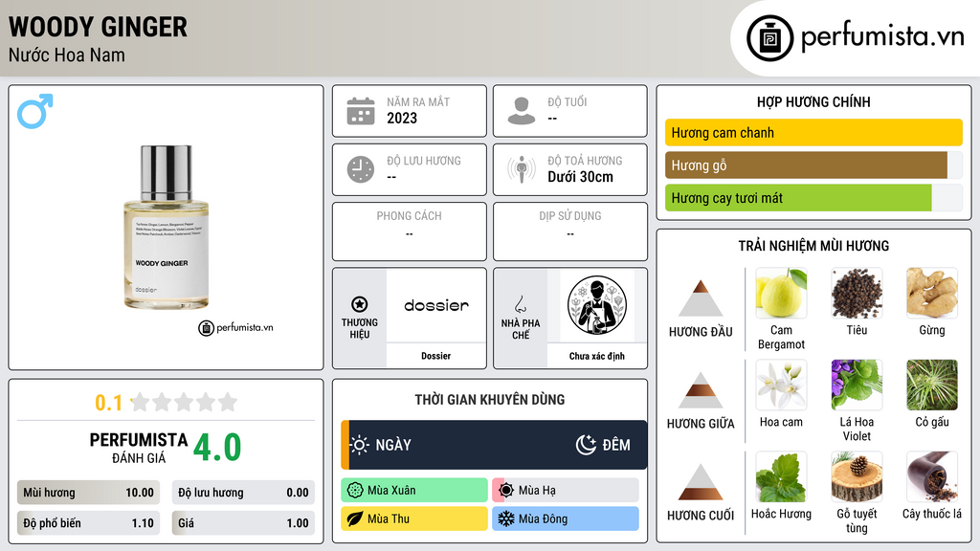Select the Cam Bergamot note image

click(x=781, y=293)
